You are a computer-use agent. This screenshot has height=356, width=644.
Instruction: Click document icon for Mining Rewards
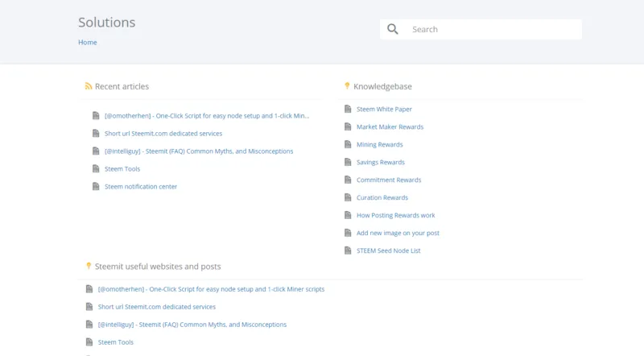(x=348, y=144)
